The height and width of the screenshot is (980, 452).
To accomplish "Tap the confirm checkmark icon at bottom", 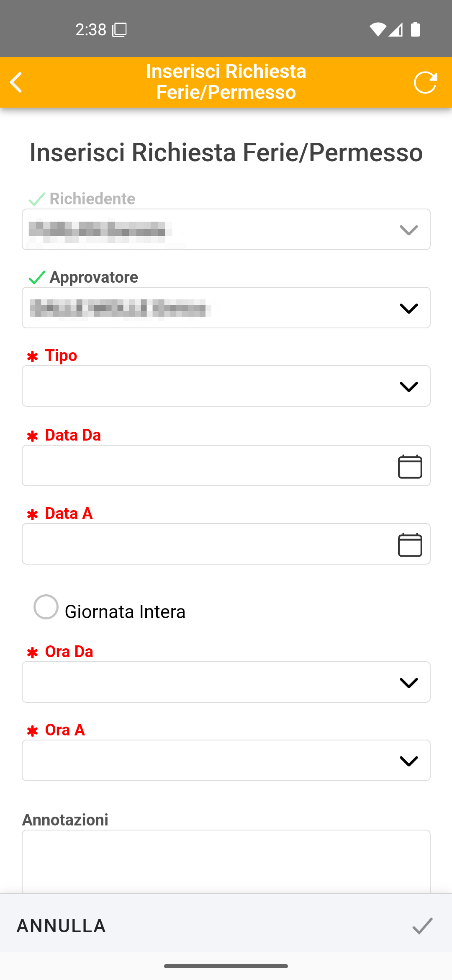I will coord(422,926).
